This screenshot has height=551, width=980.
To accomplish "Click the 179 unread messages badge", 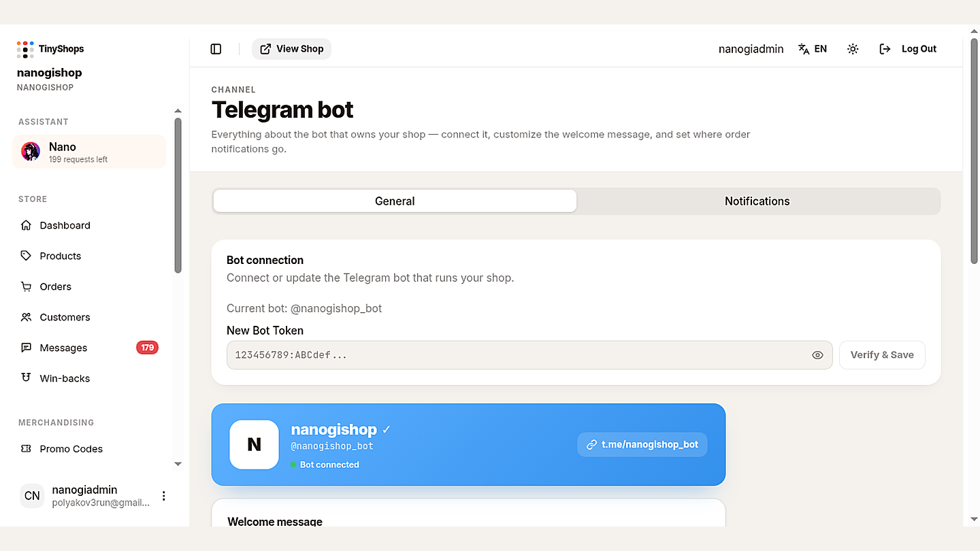I will [147, 348].
